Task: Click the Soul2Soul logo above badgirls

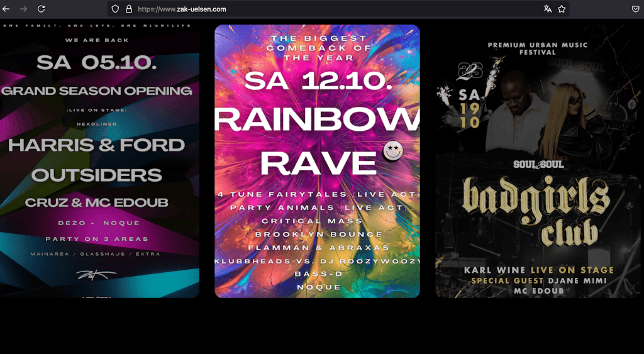Action: click(538, 165)
